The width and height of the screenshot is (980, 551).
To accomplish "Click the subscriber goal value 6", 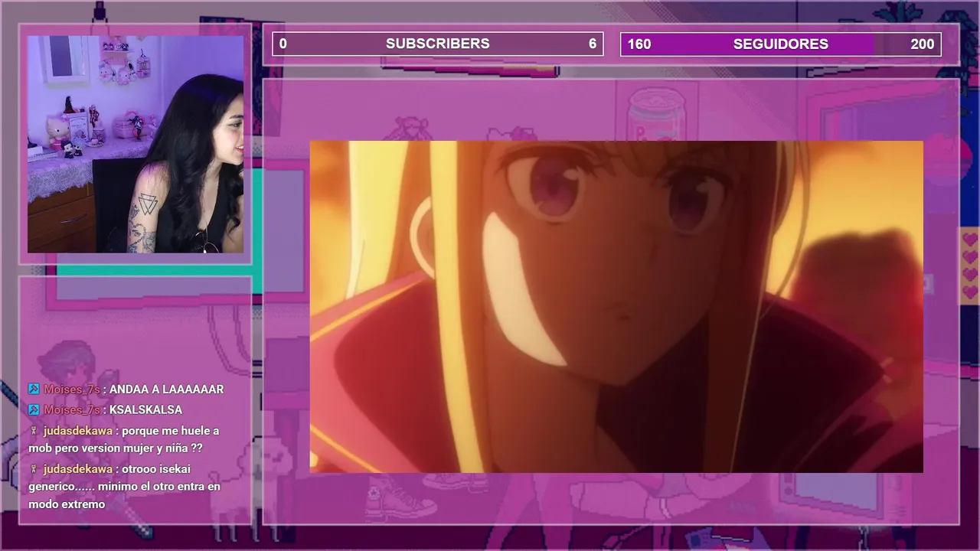I will (593, 44).
